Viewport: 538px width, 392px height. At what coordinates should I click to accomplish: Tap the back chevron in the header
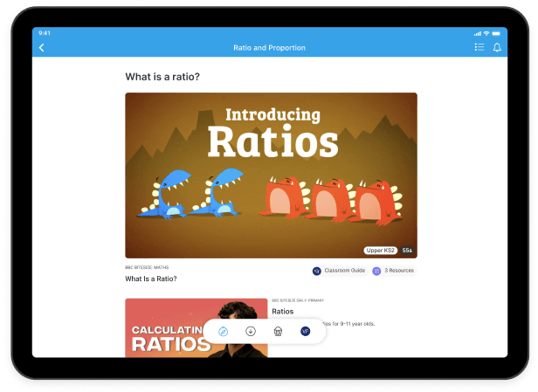pyautogui.click(x=42, y=48)
